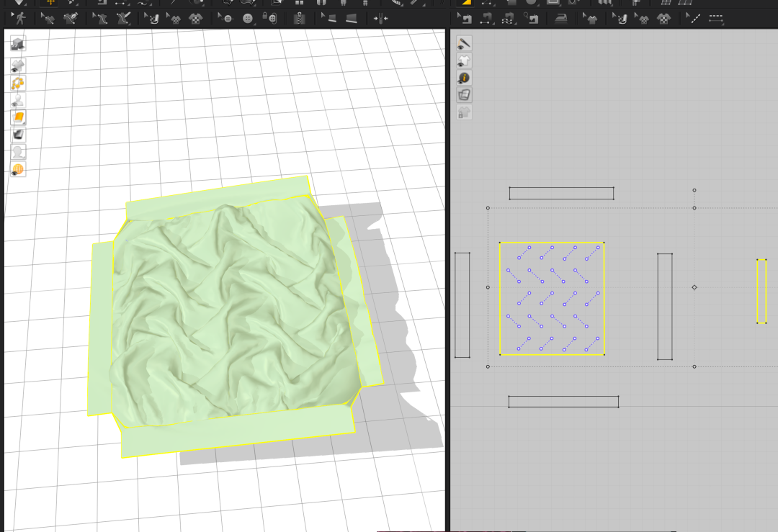Toggle the info display icon in 2D window

click(x=464, y=78)
